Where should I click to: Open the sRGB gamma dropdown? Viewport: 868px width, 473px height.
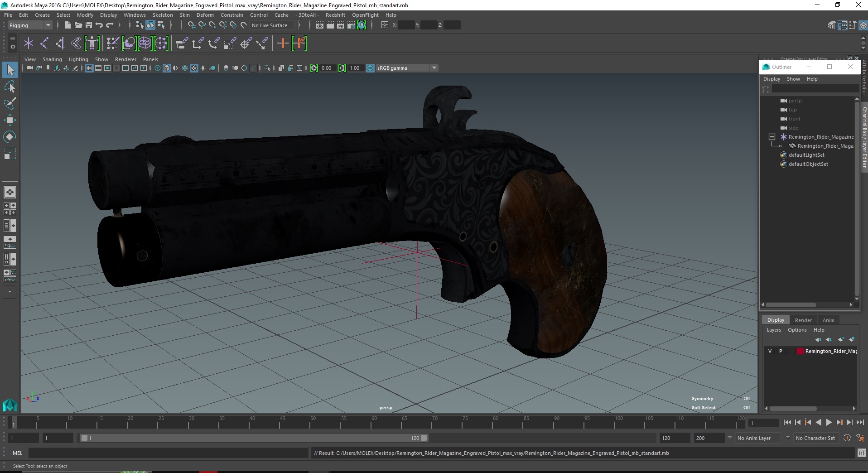434,68
